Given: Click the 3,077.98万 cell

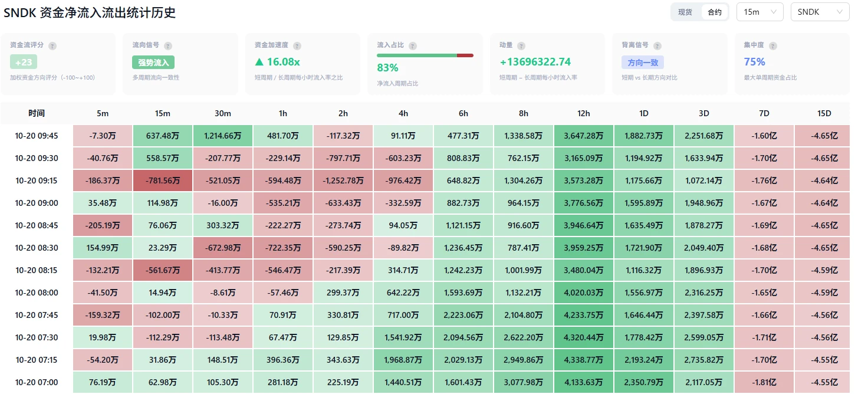Looking at the screenshot, I should pos(524,382).
